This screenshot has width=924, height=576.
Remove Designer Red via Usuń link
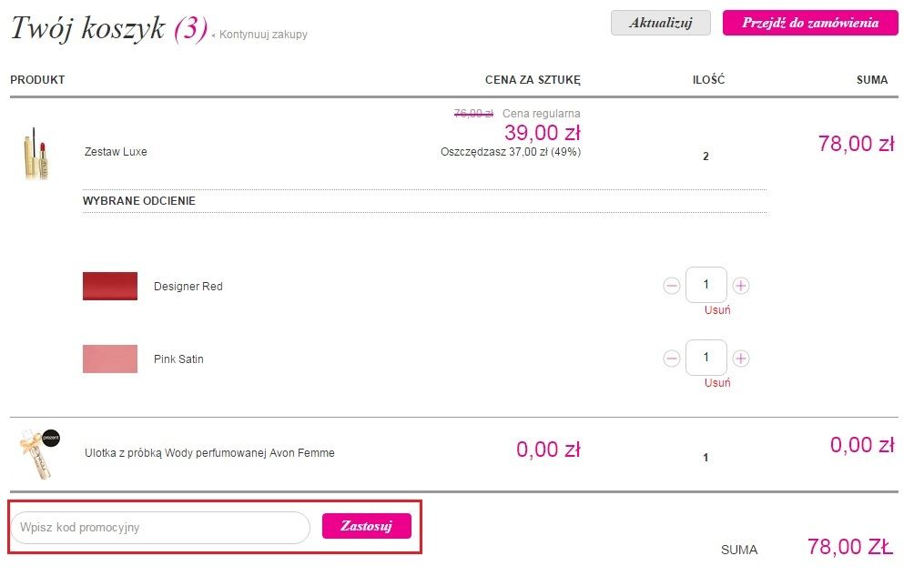tap(717, 310)
